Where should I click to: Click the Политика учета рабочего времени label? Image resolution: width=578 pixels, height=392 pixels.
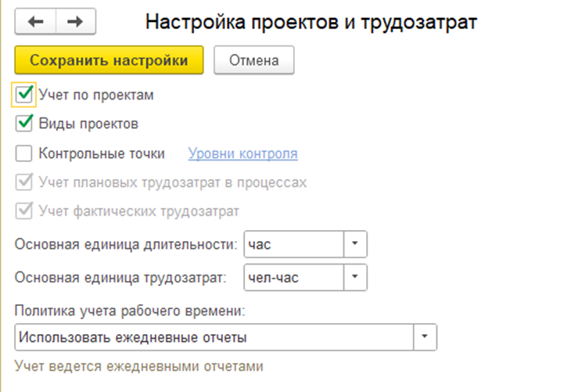[x=131, y=311]
